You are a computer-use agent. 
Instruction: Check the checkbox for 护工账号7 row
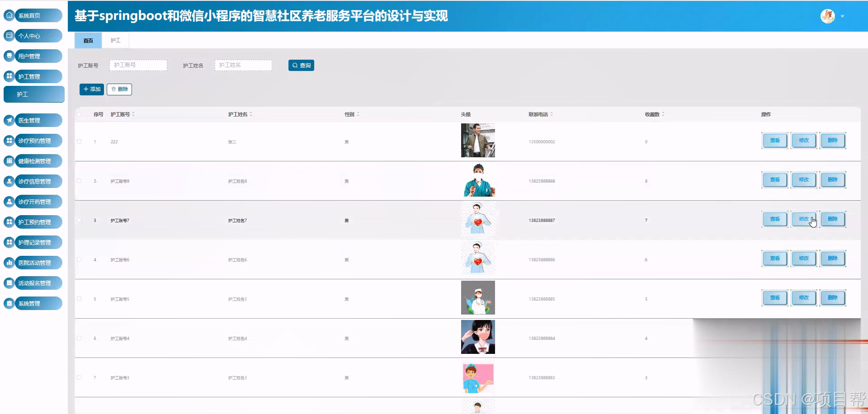(x=79, y=220)
